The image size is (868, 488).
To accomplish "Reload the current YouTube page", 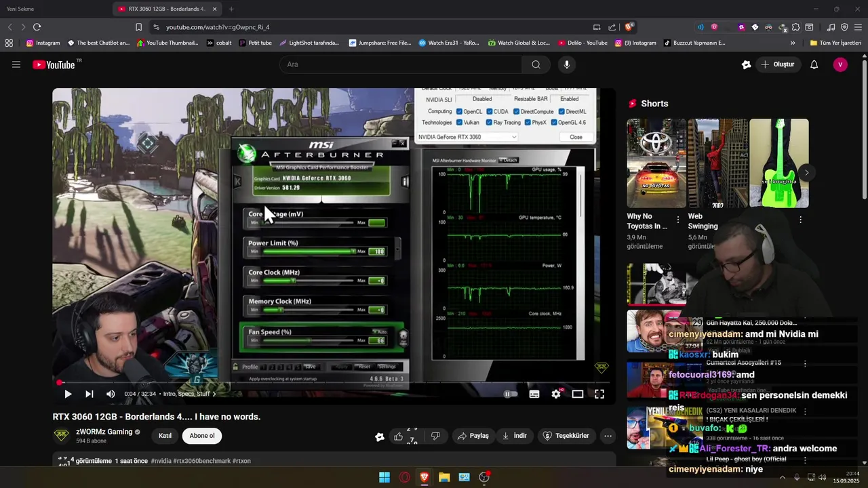I will (x=37, y=27).
